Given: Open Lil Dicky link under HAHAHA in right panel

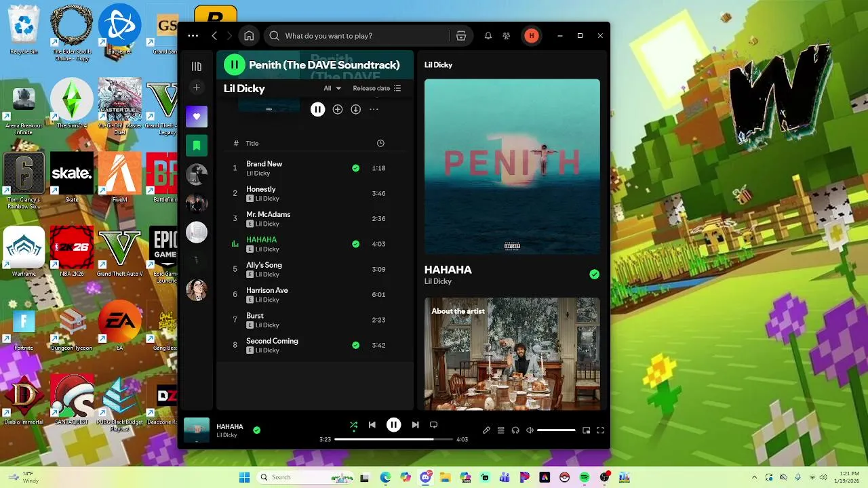Looking at the screenshot, I should pos(438,281).
